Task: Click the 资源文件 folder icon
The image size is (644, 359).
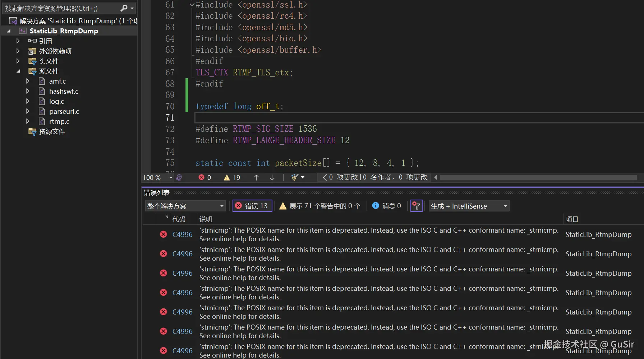Action: [32, 131]
